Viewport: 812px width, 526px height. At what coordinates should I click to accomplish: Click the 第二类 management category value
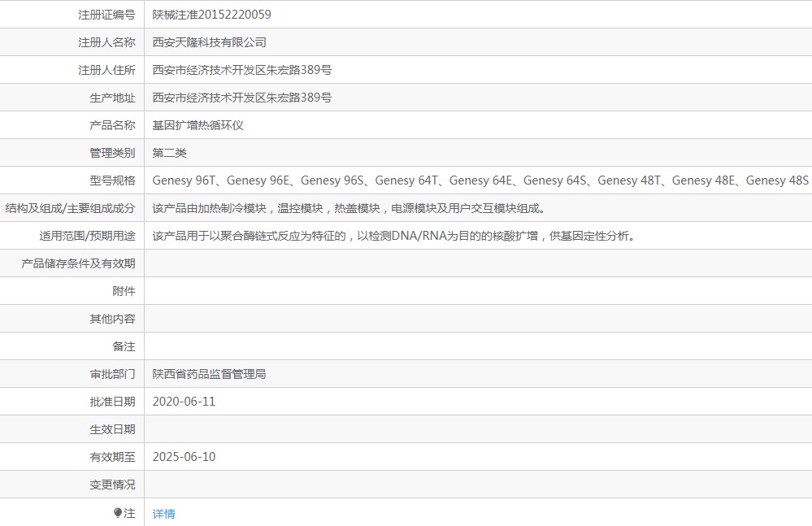coord(169,153)
